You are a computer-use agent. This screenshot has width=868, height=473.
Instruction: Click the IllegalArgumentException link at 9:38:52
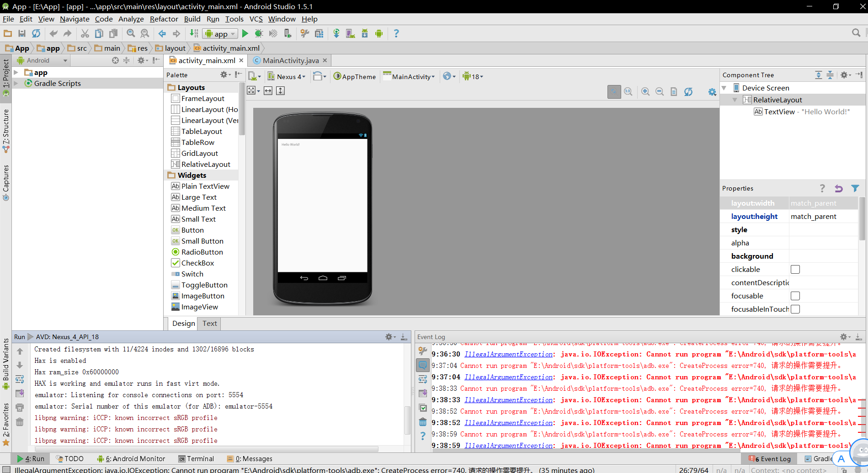click(508, 423)
